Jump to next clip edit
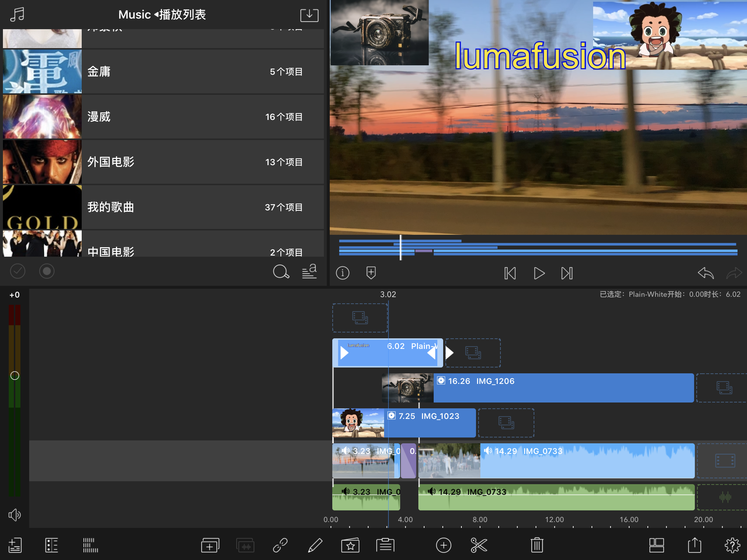The height and width of the screenshot is (560, 747). 567,273
